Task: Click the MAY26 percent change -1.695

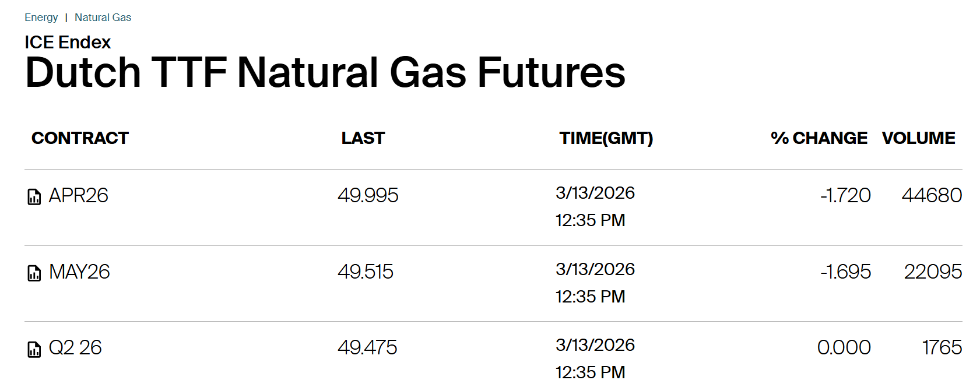Action: pos(845,272)
